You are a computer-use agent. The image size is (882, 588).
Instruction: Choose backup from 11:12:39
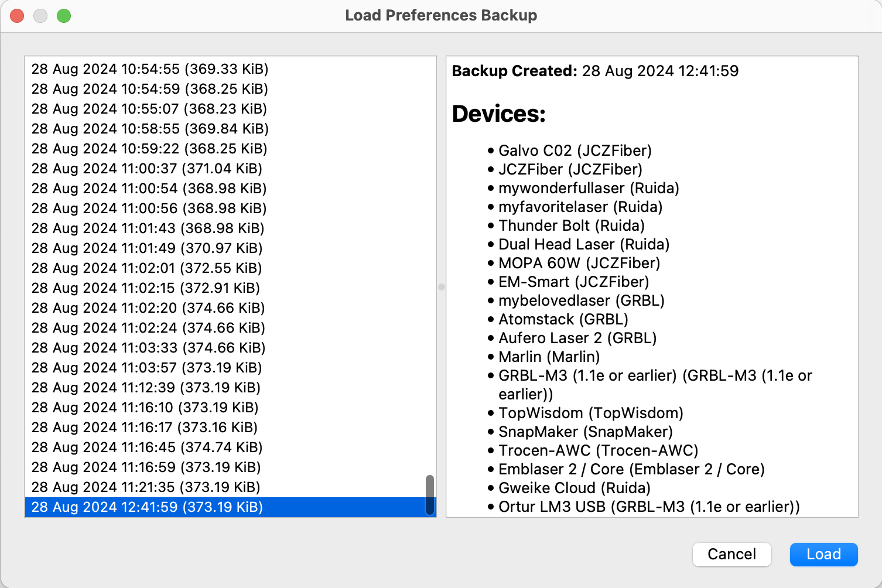tap(146, 388)
